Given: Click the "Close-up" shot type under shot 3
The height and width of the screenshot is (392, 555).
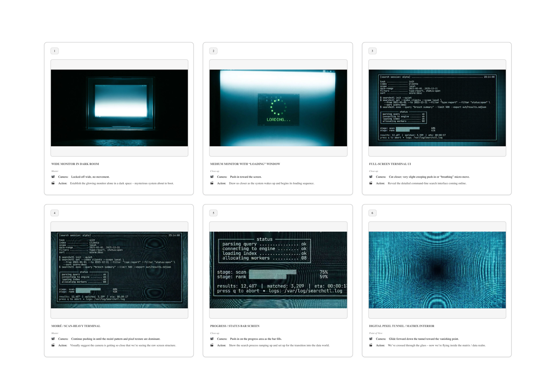Looking at the screenshot, I should coord(373,171).
